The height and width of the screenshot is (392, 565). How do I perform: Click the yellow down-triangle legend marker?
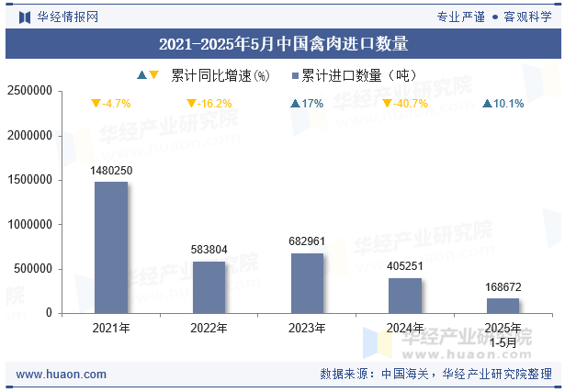tap(153, 75)
